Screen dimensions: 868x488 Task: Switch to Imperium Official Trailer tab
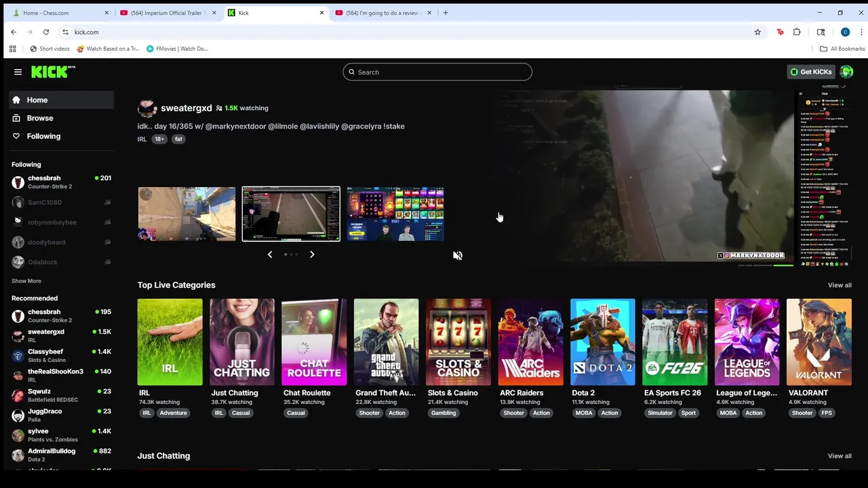coord(168,13)
